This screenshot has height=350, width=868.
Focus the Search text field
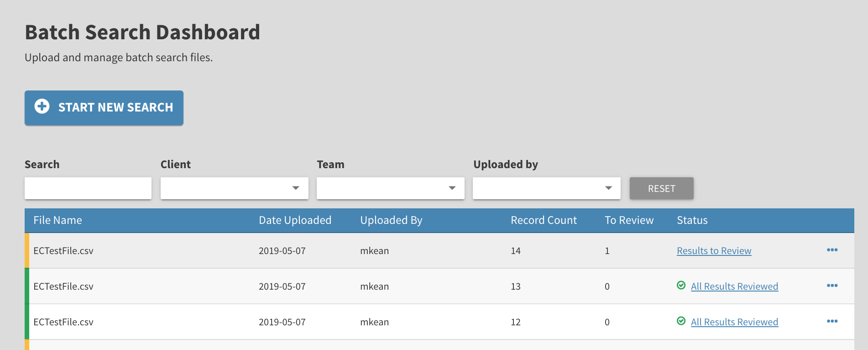coord(88,188)
